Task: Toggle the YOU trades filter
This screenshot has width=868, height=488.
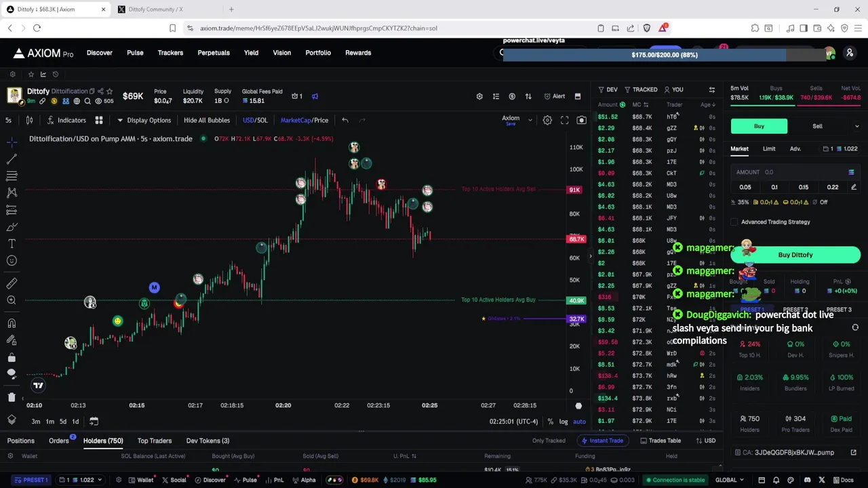Action: pyautogui.click(x=673, y=89)
